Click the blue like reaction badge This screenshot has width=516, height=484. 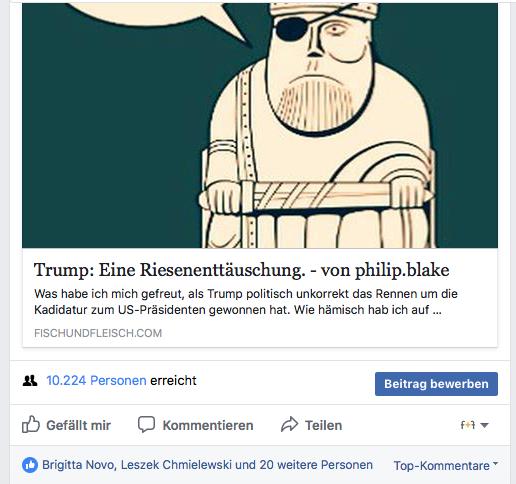point(30,465)
